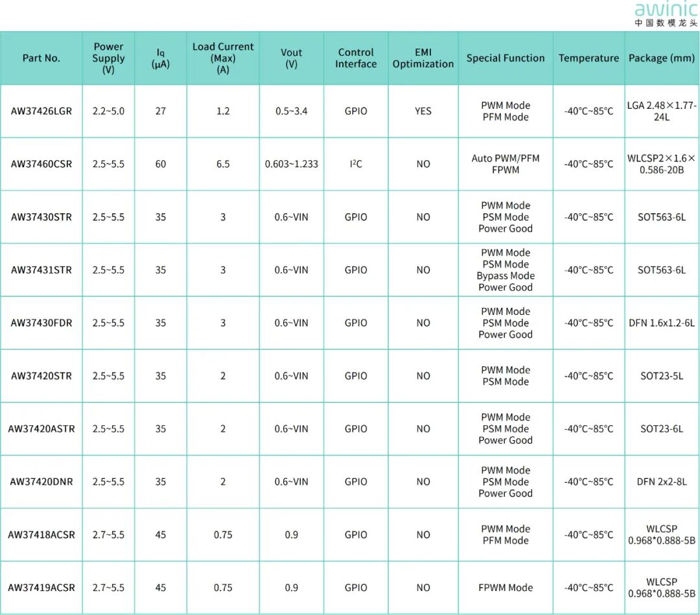Click Vout 0.9 in AW37418ACSR row
Image resolution: width=700 pixels, height=615 pixels.
pos(291,535)
